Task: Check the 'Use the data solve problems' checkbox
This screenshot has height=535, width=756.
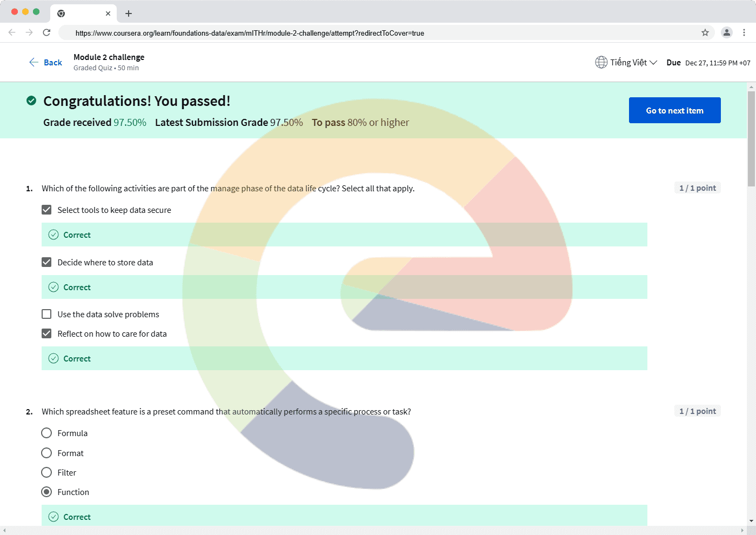Action: [46, 314]
